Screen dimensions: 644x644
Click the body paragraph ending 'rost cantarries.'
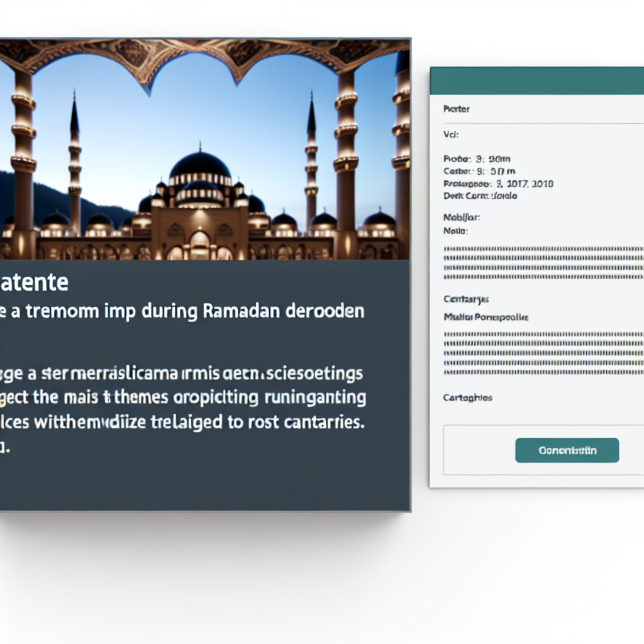[x=182, y=398]
